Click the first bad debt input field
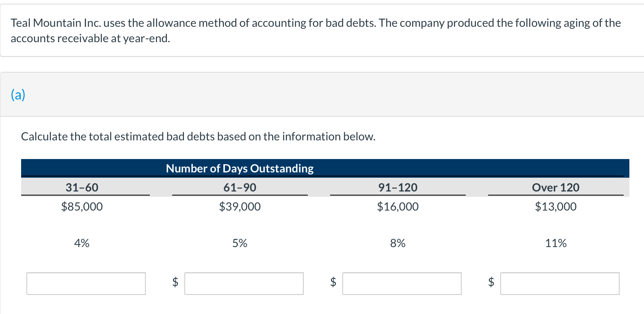This screenshot has height=314, width=644. pyautogui.click(x=86, y=284)
